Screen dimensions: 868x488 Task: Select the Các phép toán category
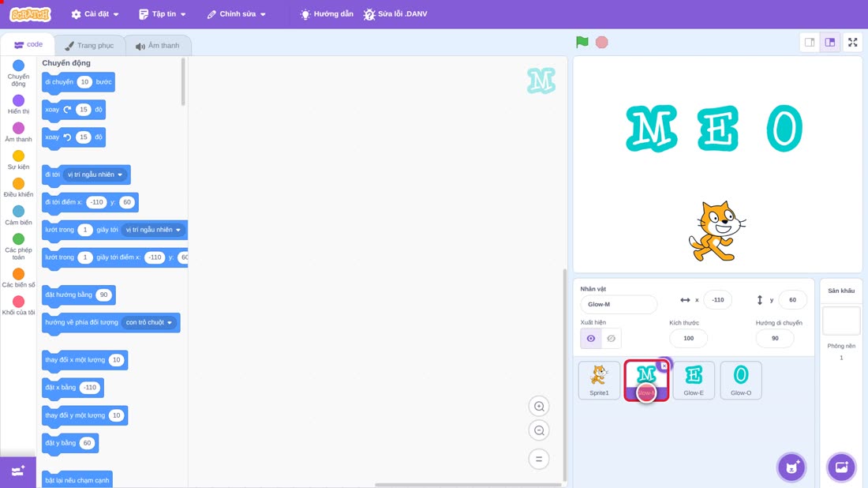(18, 246)
